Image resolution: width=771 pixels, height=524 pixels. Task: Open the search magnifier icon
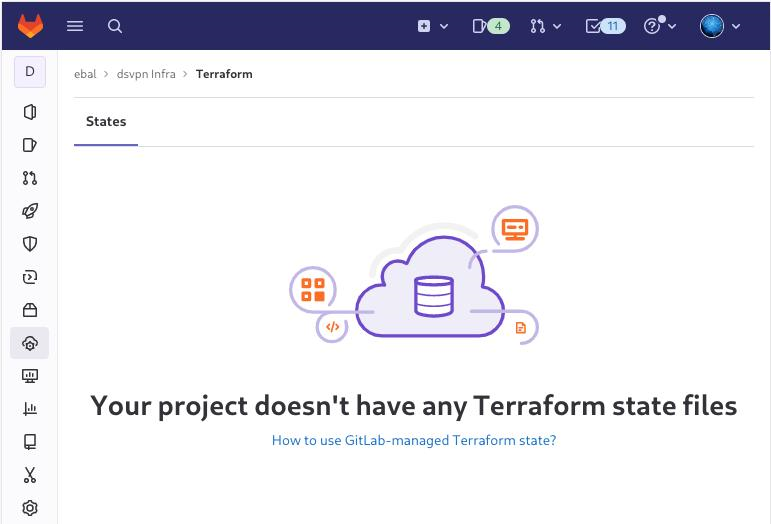[115, 26]
